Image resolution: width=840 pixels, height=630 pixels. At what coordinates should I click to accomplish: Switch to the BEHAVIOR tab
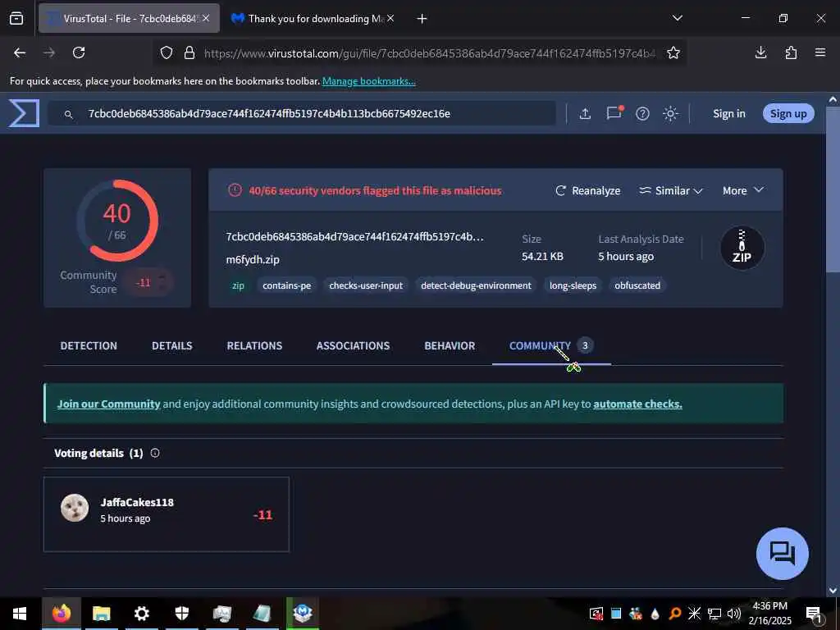pos(450,346)
